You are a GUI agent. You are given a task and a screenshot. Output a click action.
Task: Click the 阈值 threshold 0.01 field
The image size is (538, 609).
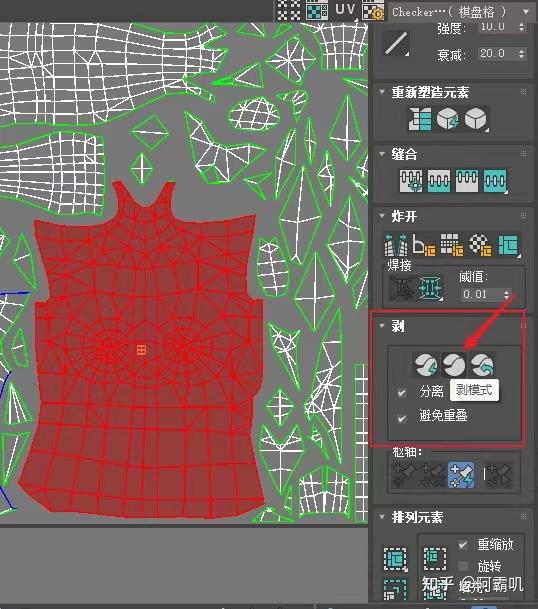[x=481, y=294]
